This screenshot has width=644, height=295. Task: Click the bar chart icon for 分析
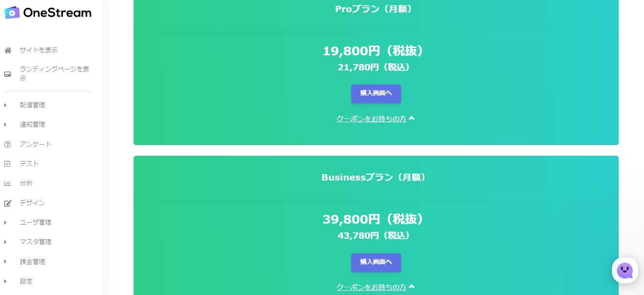click(8, 183)
